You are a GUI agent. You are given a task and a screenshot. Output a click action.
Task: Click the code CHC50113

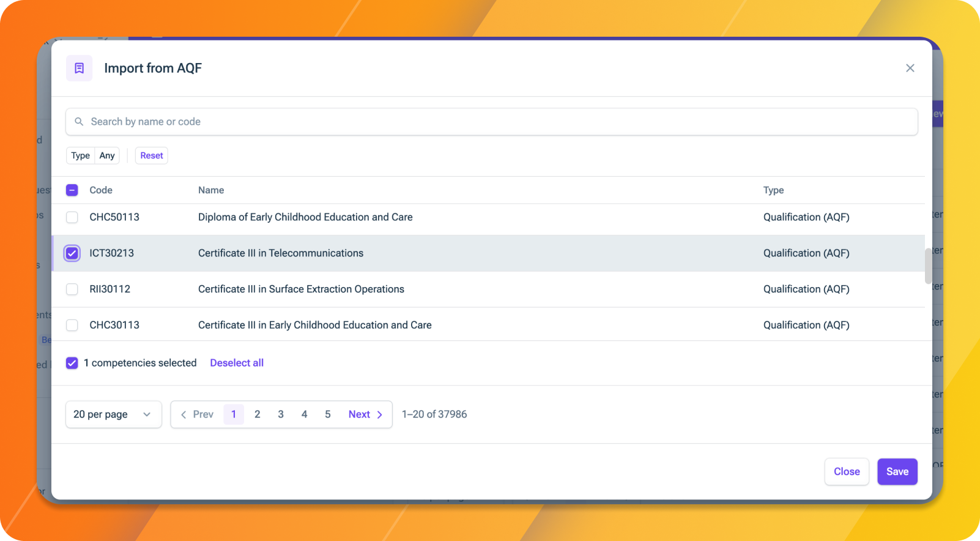(114, 217)
